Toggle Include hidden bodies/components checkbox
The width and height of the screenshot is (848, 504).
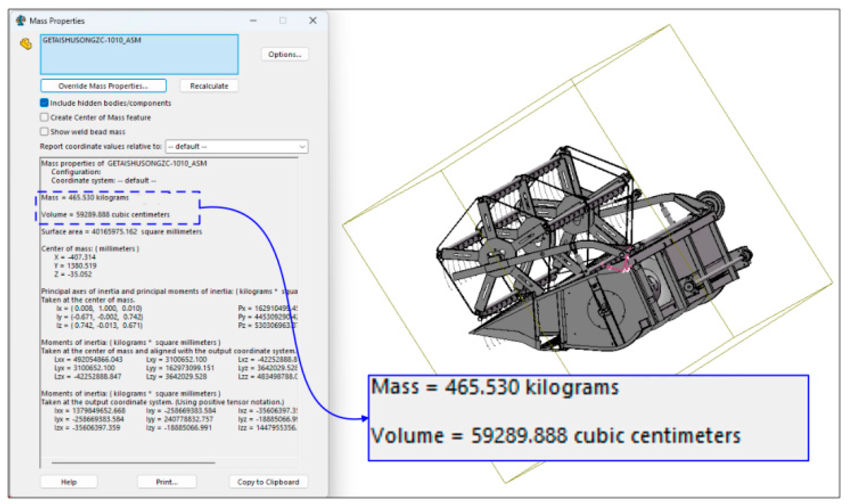coord(44,103)
